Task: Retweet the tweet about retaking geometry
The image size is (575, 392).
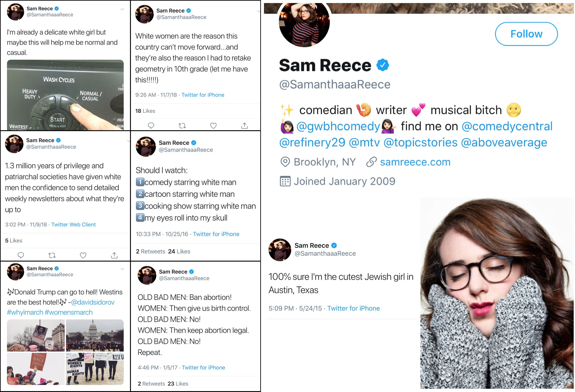Action: point(182,126)
